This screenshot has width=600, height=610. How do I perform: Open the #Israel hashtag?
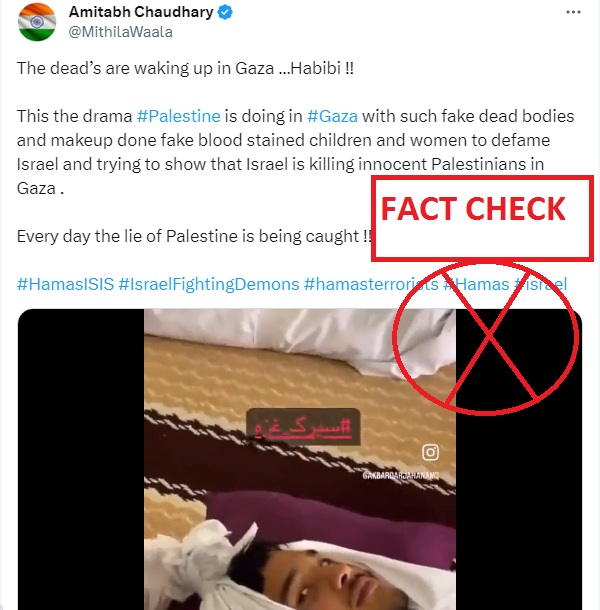click(540, 284)
